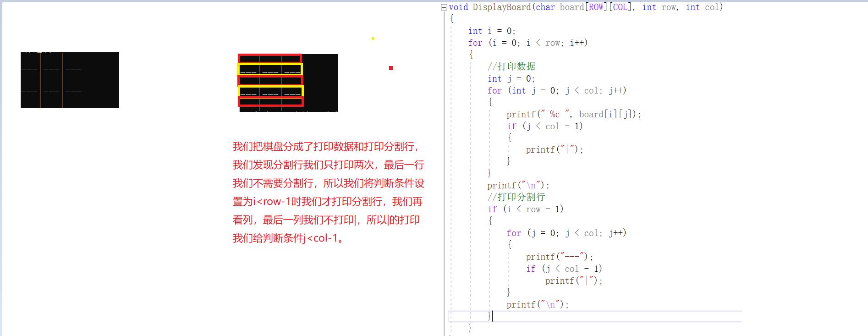The width and height of the screenshot is (868, 336).
Task: Click the printf line with board[i][j]
Action: pyautogui.click(x=574, y=114)
